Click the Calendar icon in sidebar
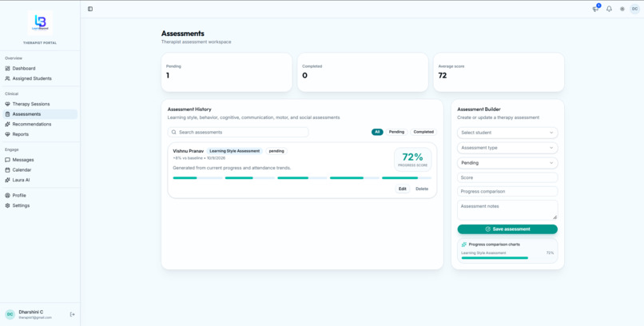 pyautogui.click(x=7, y=170)
